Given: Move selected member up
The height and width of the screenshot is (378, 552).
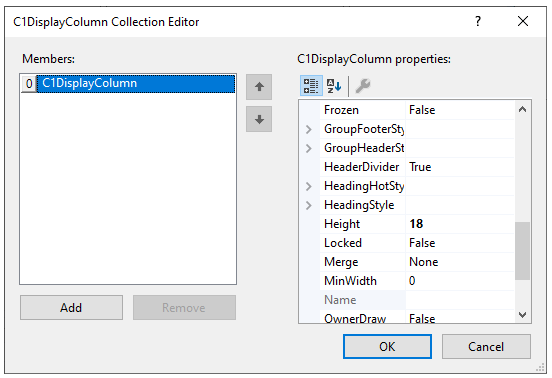Looking at the screenshot, I should point(259,87).
